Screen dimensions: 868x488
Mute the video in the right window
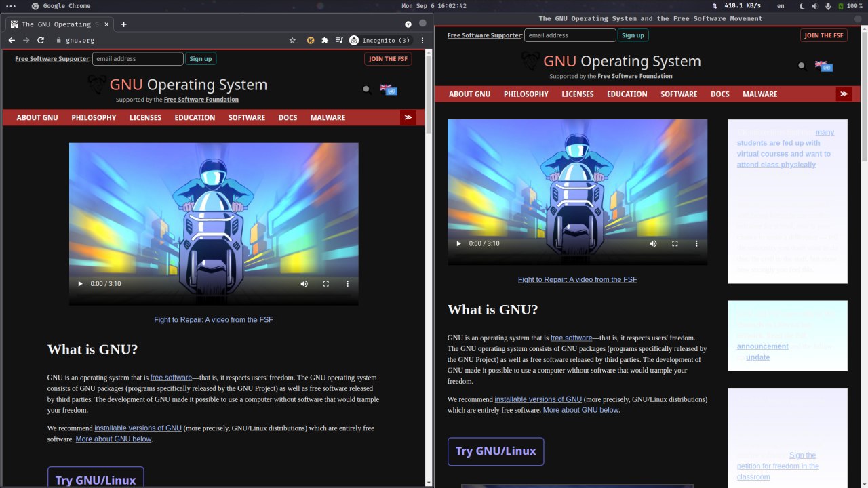(653, 243)
